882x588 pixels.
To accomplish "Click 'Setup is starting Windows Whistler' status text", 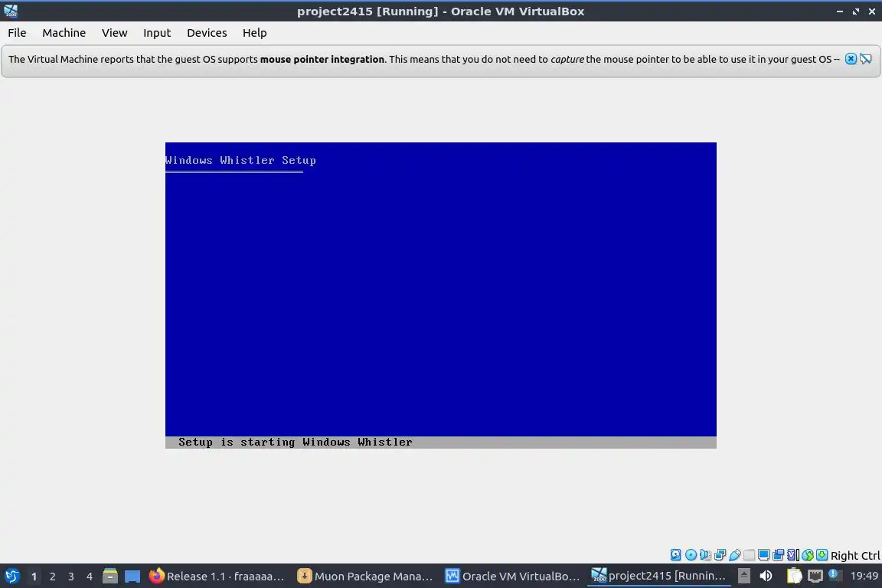I will pos(296,443).
